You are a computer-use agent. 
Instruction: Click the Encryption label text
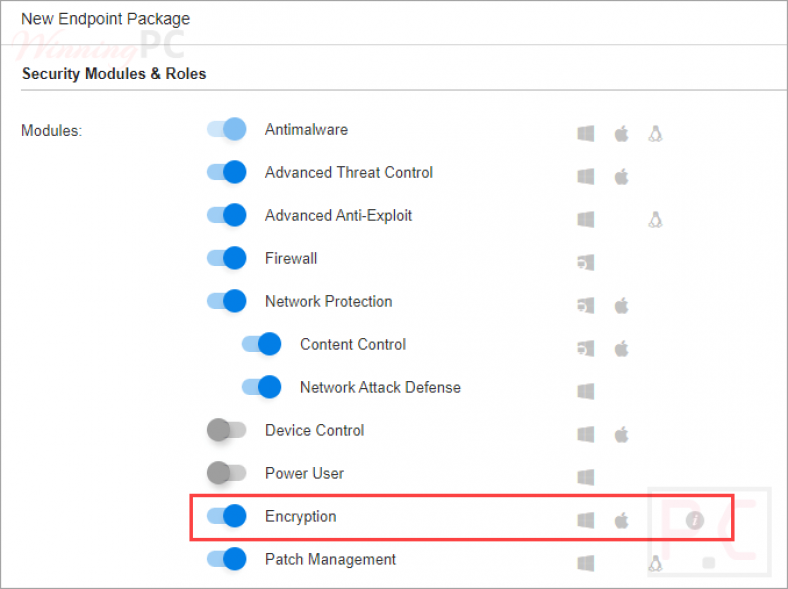(x=301, y=517)
